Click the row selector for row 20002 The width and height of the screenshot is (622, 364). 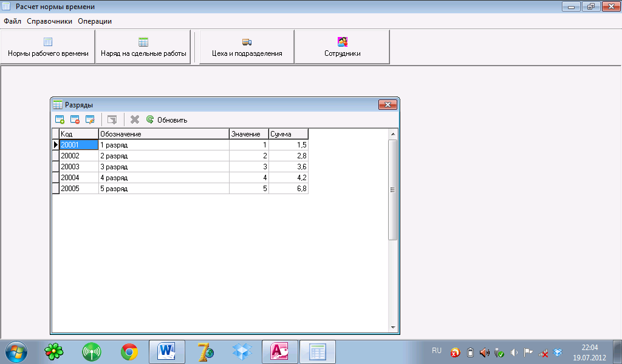(x=55, y=156)
